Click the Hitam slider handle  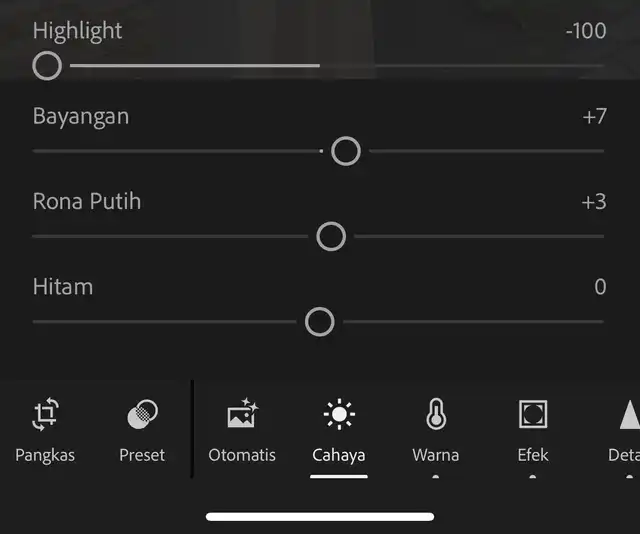click(320, 322)
